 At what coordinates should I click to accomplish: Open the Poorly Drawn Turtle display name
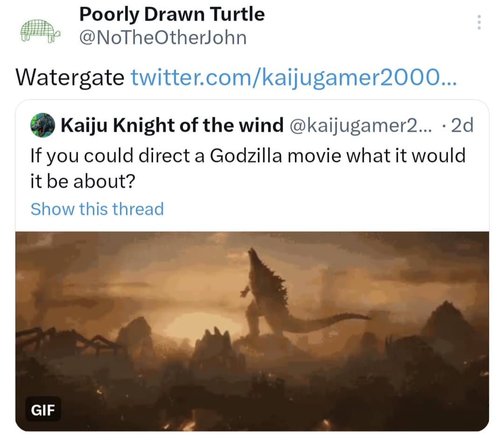172,14
